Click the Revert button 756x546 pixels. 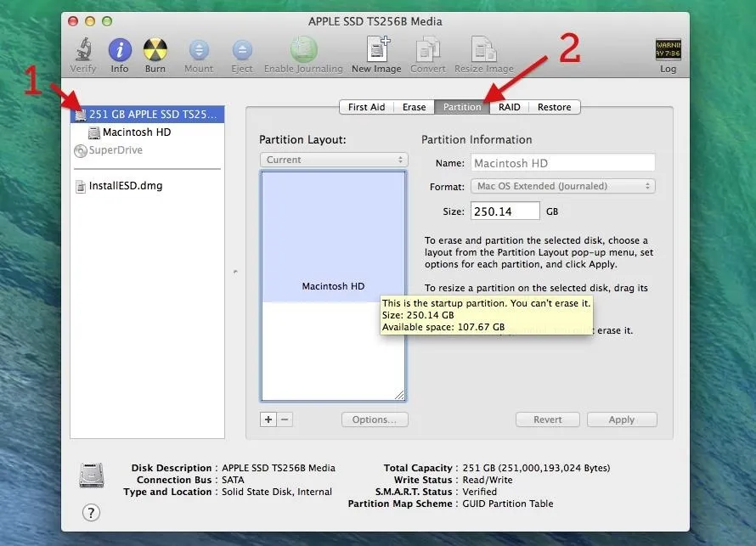548,419
